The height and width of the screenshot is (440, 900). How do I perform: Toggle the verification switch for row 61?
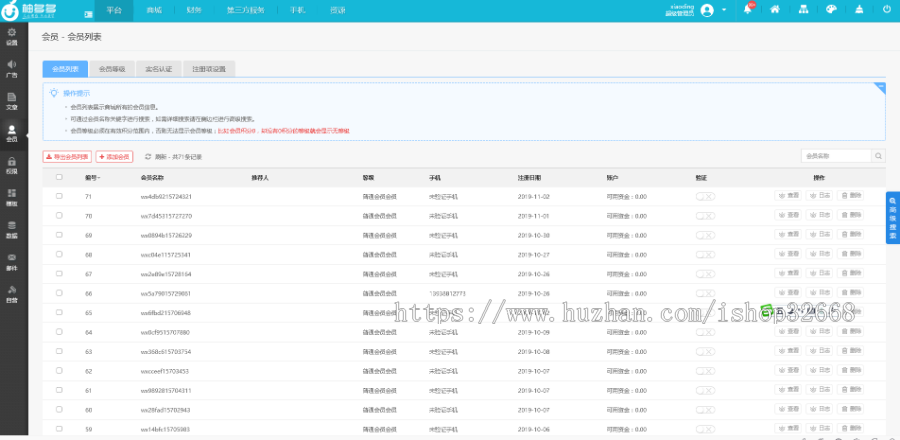705,390
